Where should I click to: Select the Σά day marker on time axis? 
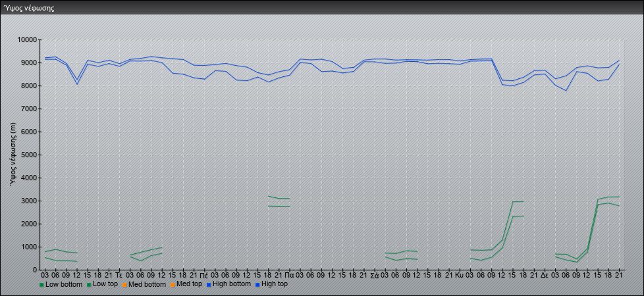[374, 274]
